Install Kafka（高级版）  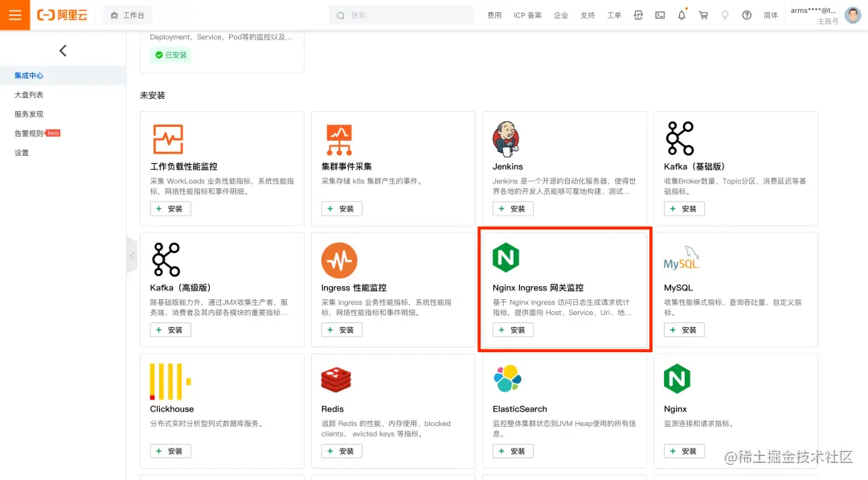click(x=170, y=330)
